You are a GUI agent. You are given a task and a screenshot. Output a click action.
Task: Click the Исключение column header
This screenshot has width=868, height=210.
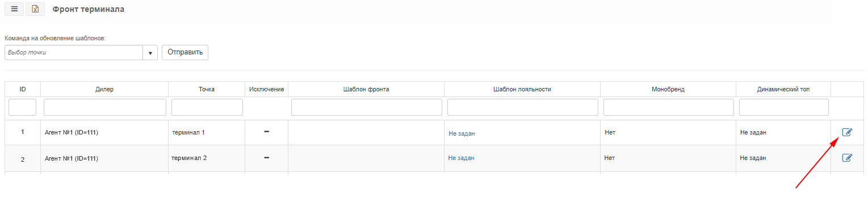pyautogui.click(x=267, y=89)
